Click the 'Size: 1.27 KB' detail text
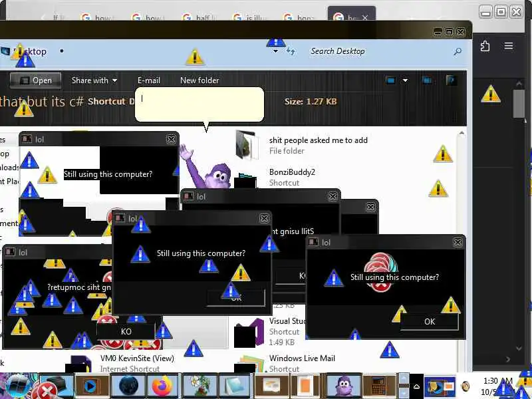 point(311,102)
